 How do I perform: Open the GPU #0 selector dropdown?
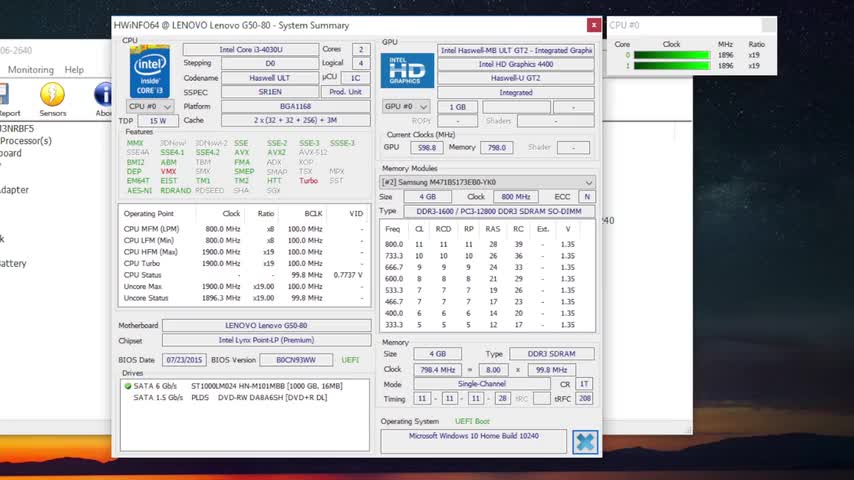(x=406, y=107)
